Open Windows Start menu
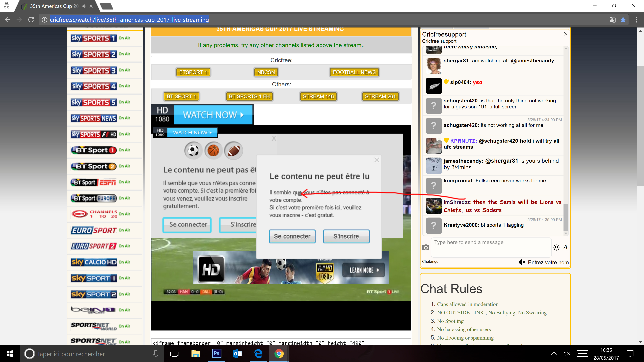The height and width of the screenshot is (362, 644). click(x=10, y=354)
